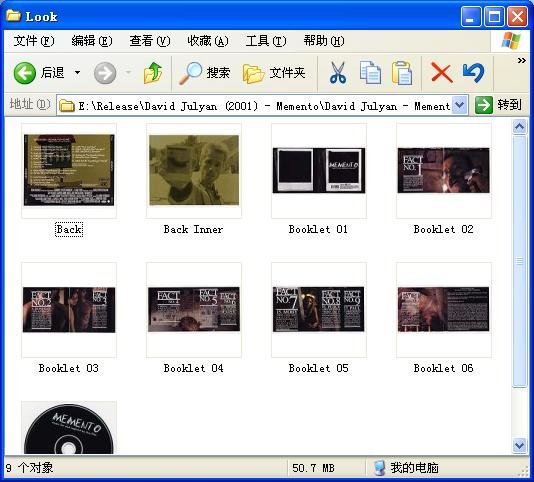Click the vertical scrollbar thumb

[519, 261]
